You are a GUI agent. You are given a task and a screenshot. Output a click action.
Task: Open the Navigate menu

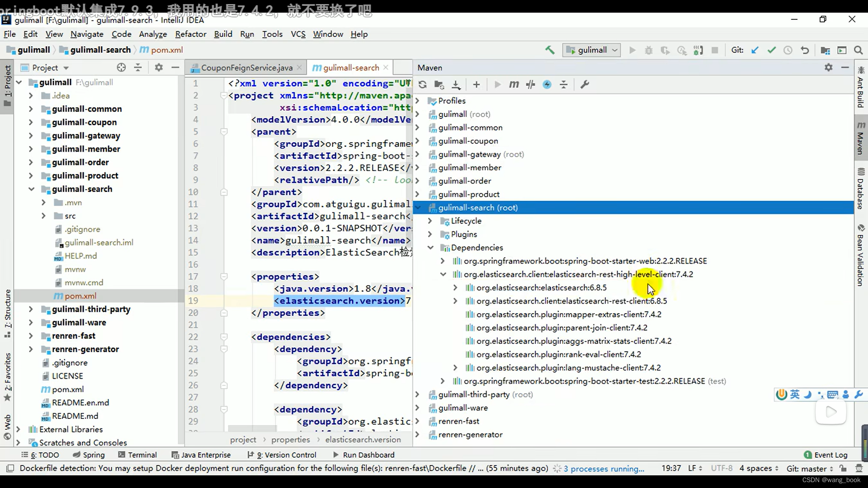[87, 34]
